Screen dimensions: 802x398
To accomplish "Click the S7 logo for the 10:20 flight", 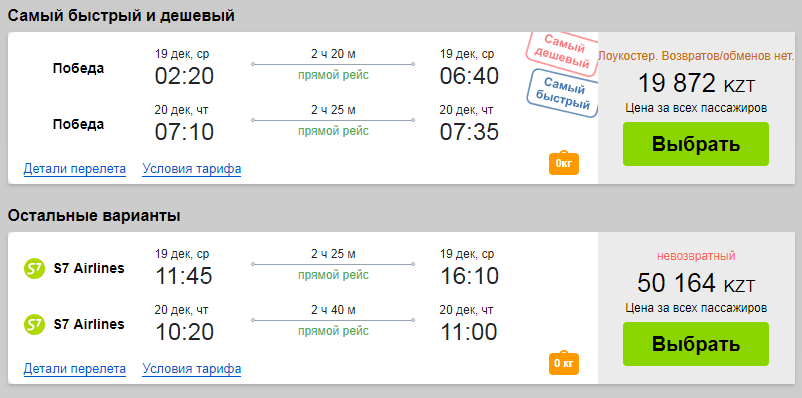I will coord(35,325).
